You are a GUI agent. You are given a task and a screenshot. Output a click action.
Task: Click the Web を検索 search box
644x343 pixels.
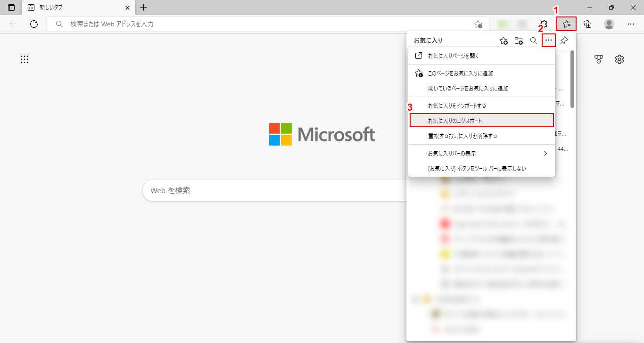274,190
